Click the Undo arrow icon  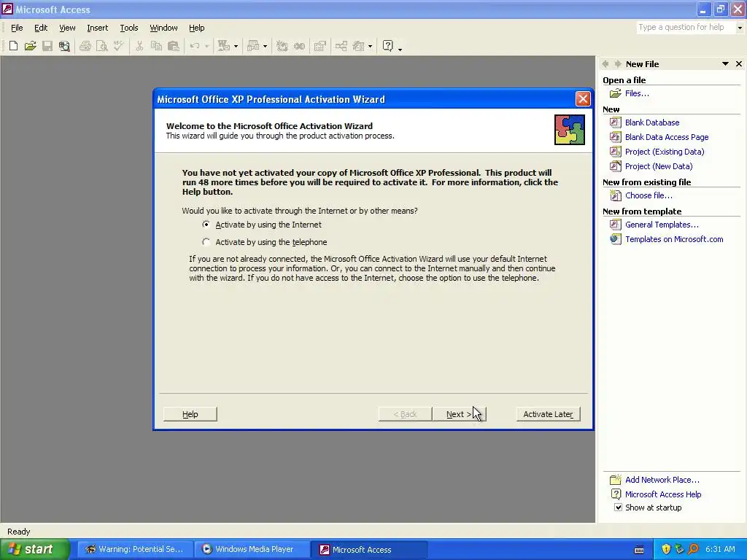194,46
